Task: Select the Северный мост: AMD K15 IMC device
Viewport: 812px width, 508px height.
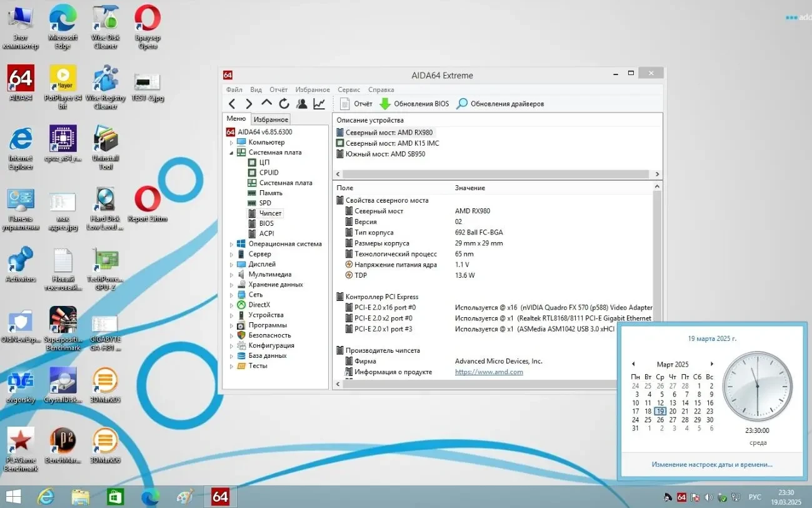Action: pyautogui.click(x=388, y=143)
